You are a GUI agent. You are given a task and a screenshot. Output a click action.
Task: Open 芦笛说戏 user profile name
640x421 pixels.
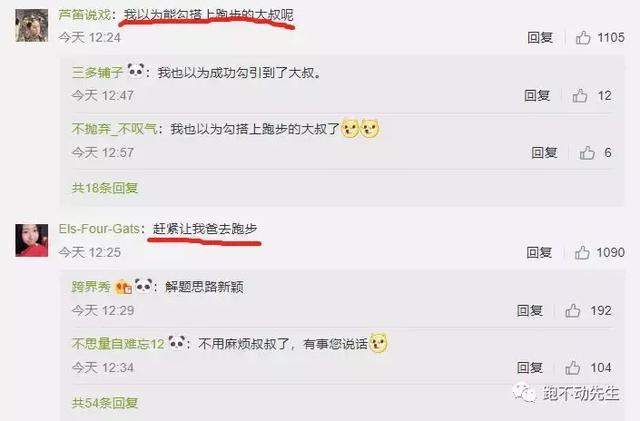coord(84,15)
